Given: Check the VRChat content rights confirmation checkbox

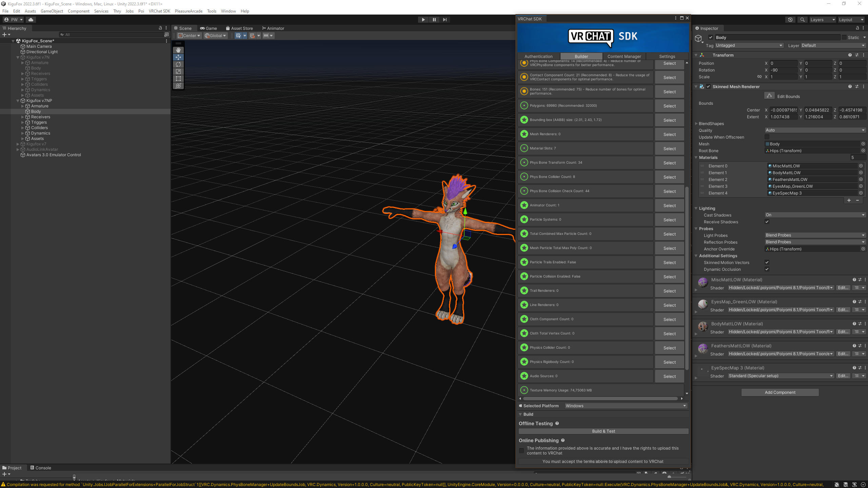Looking at the screenshot, I should [x=521, y=451].
